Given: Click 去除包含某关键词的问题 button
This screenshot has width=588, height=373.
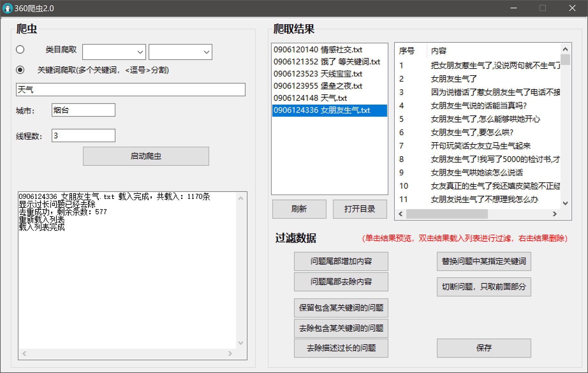Looking at the screenshot, I should 341,328.
